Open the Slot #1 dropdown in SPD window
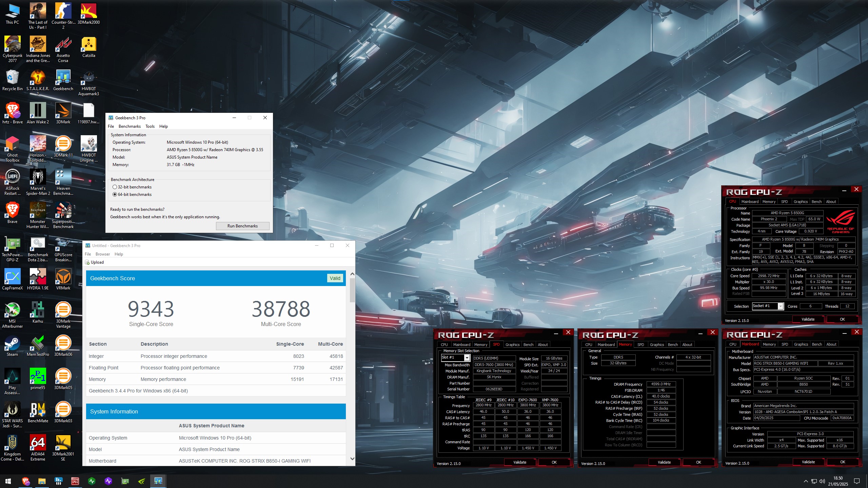Image resolution: width=868 pixels, height=488 pixels. click(x=467, y=358)
